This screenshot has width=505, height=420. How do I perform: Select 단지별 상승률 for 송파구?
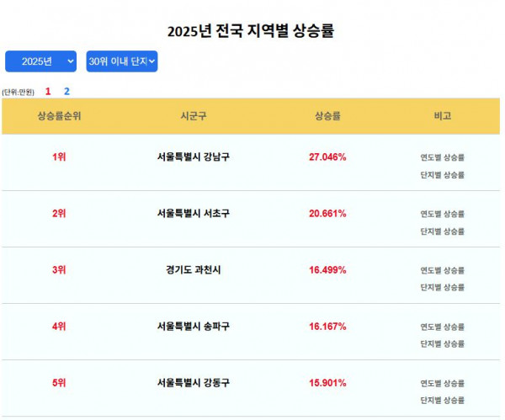tap(442, 343)
